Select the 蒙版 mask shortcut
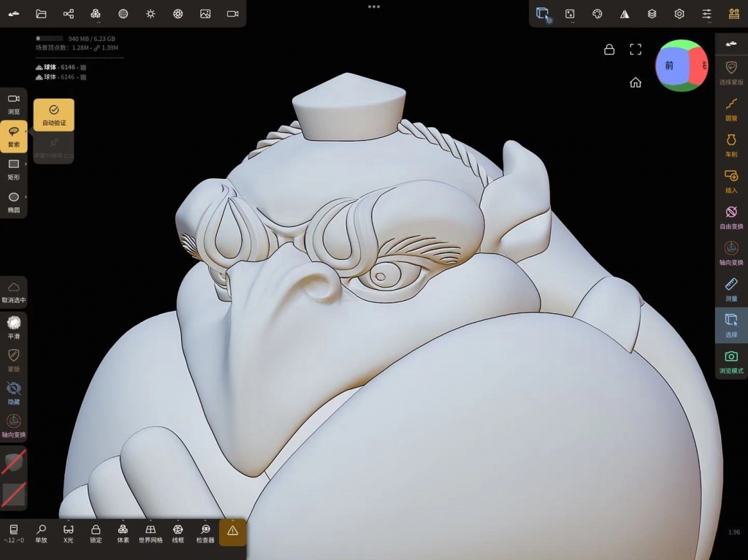This screenshot has width=748, height=560. 14,360
